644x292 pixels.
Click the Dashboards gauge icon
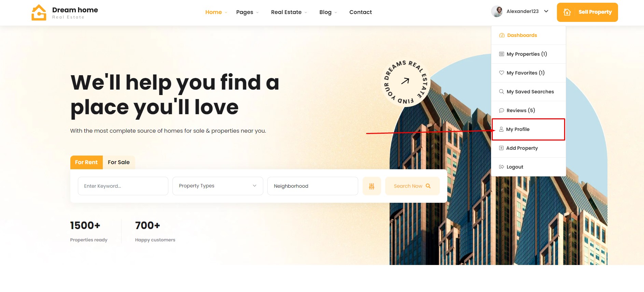(502, 35)
